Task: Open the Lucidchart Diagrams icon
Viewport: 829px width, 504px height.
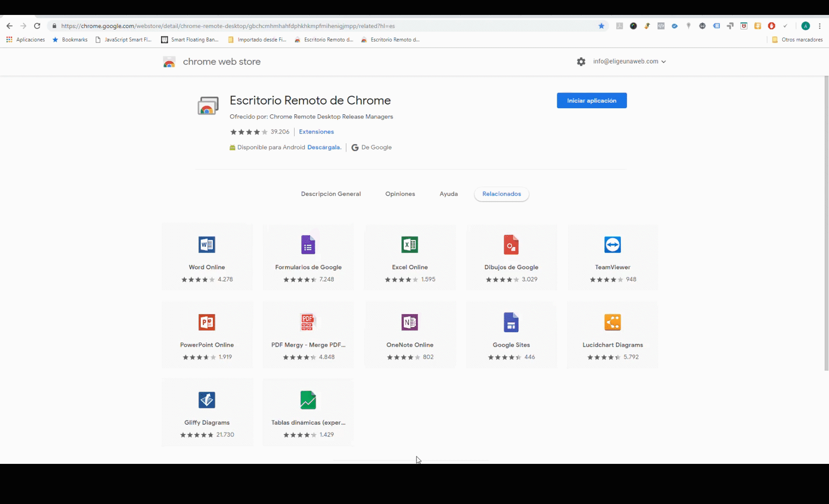Action: pyautogui.click(x=612, y=322)
